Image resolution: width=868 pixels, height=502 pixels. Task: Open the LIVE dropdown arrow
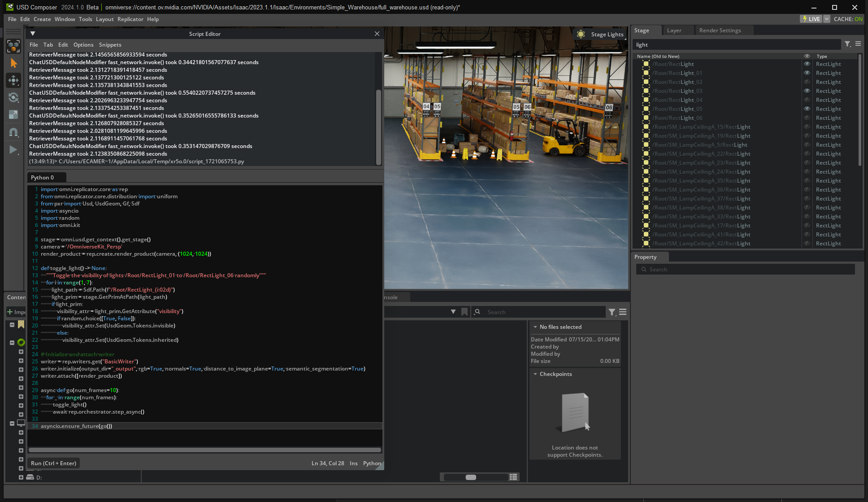(826, 19)
